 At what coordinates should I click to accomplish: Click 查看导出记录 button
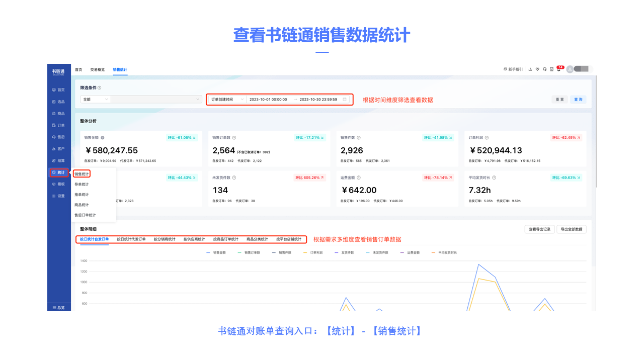[540, 229]
